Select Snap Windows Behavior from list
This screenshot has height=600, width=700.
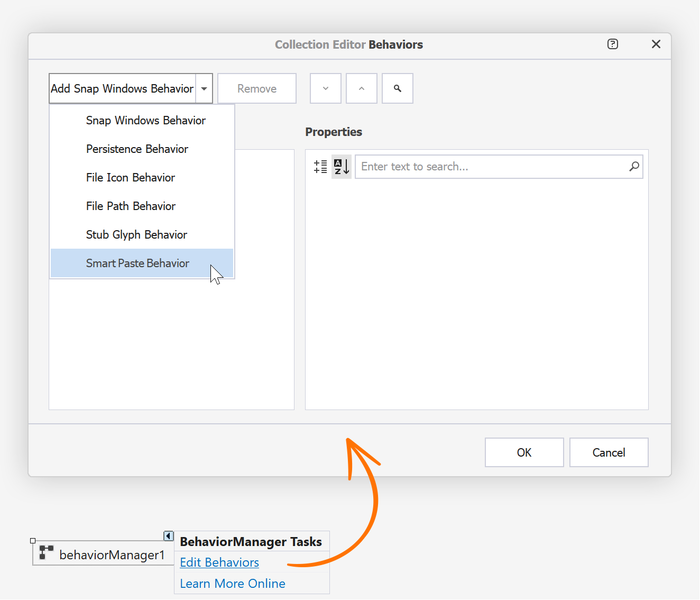[x=145, y=121]
